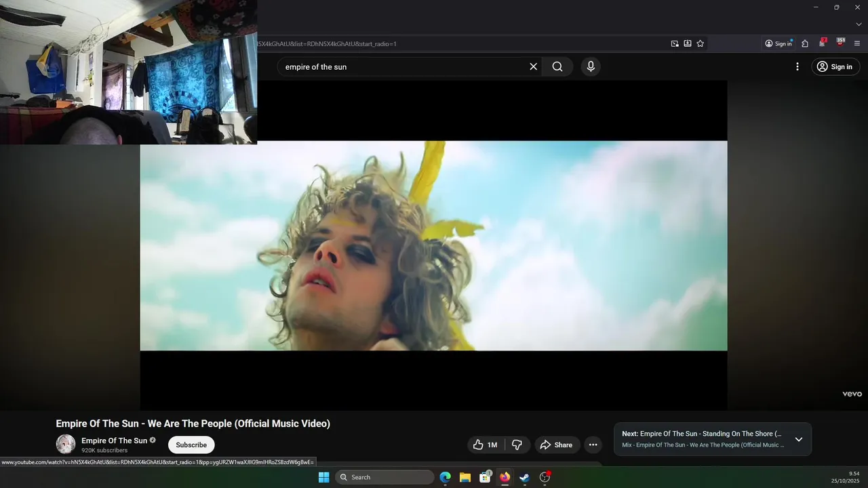Launch Microsoft Edge from taskbar

click(445, 477)
